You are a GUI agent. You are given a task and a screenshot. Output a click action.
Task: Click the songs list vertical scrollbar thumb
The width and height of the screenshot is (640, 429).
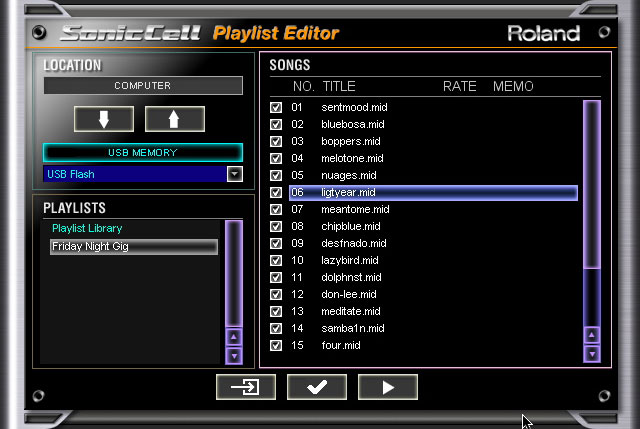592,184
